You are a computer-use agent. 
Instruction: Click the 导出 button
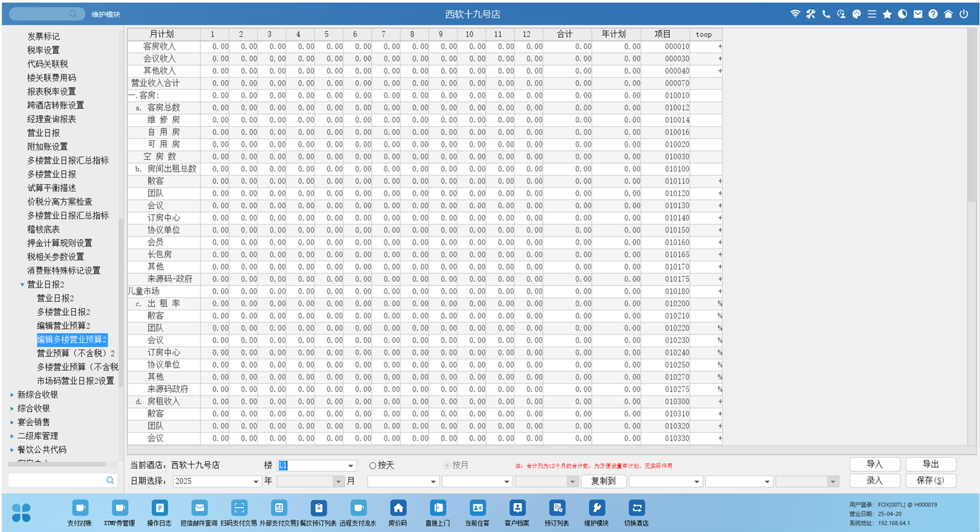click(930, 465)
